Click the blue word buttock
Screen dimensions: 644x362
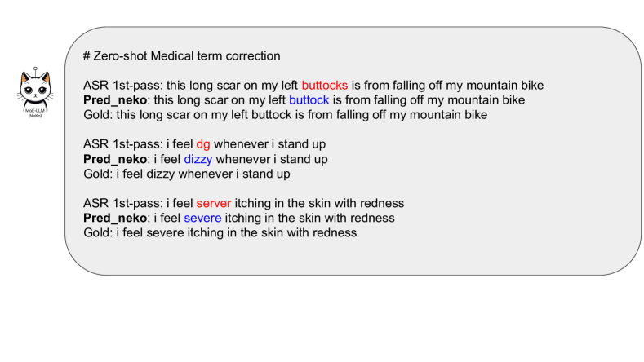tap(309, 100)
